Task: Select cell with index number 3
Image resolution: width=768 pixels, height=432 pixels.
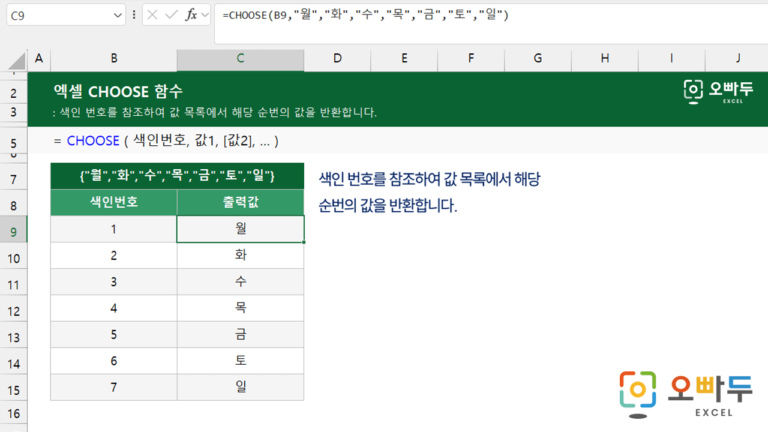Action: (114, 282)
